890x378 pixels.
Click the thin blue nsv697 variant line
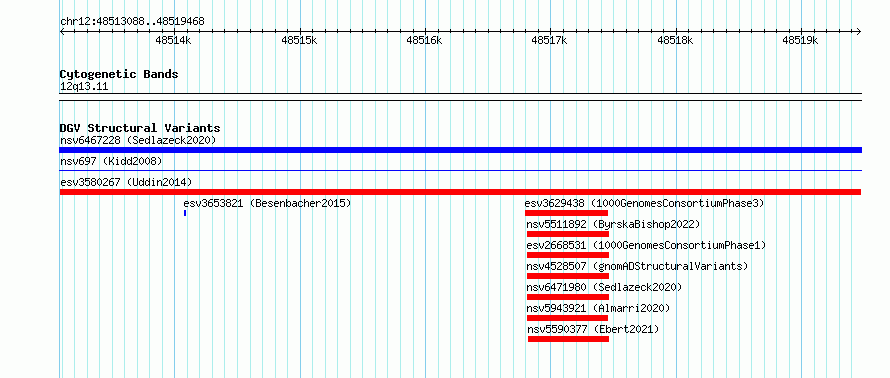pos(460,170)
